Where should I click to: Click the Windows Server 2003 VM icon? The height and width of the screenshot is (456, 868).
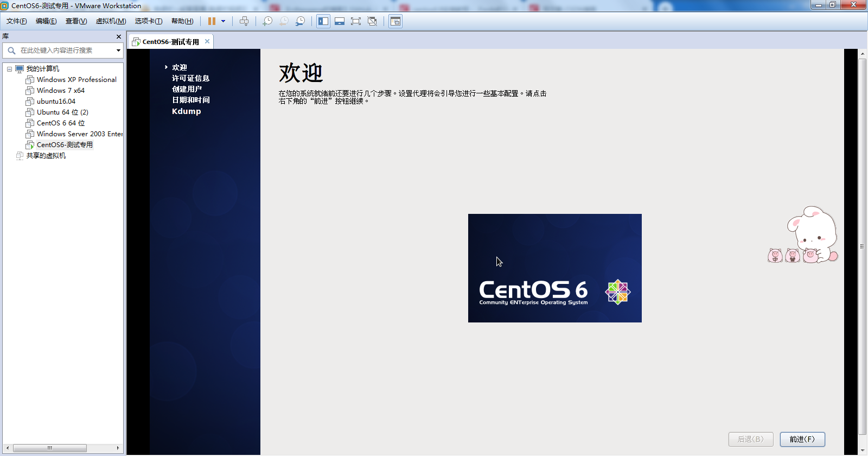(x=30, y=134)
